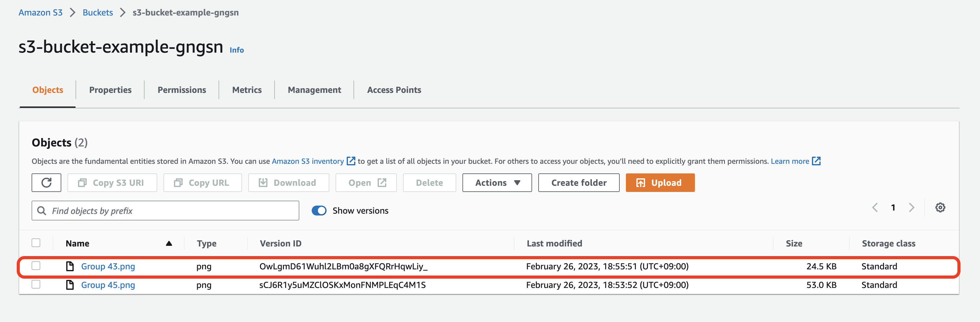The height and width of the screenshot is (322, 980).
Task: Open the Group 43.png object link
Action: 108,266
